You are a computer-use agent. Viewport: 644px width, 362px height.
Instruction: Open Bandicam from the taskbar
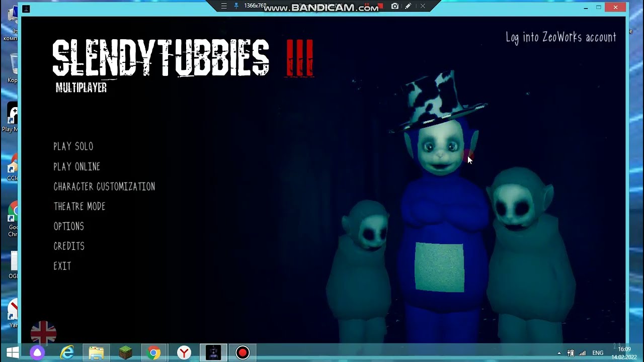(x=243, y=352)
